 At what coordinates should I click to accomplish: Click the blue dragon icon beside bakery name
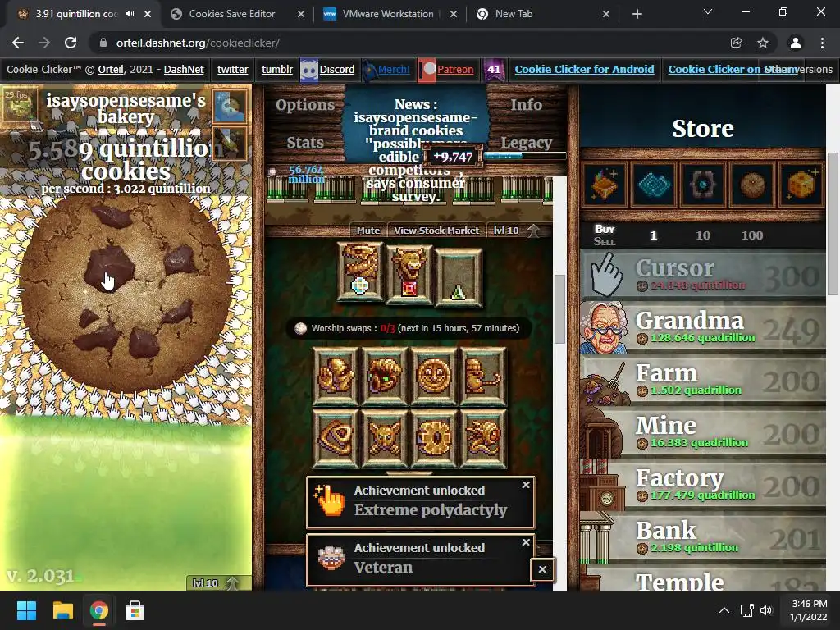pyautogui.click(x=230, y=106)
